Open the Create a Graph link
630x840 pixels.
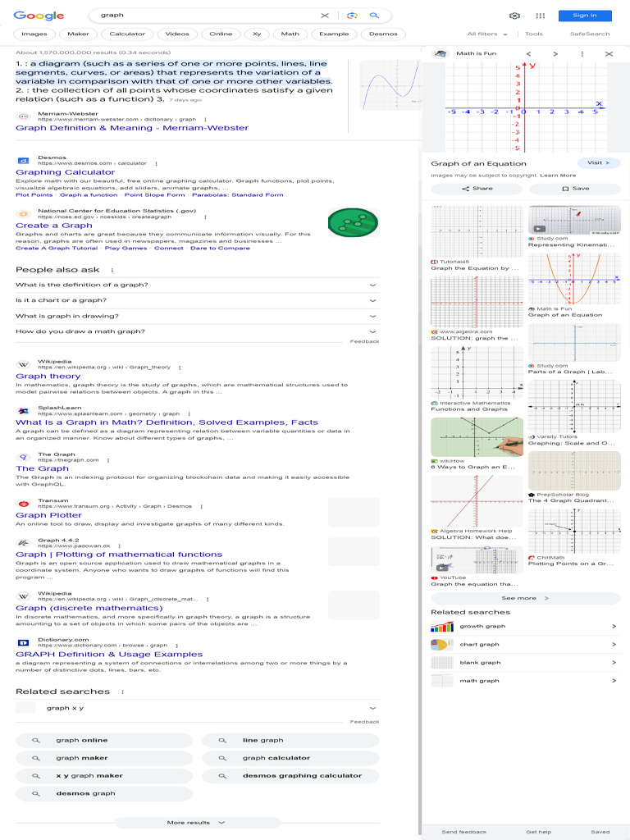coord(54,226)
